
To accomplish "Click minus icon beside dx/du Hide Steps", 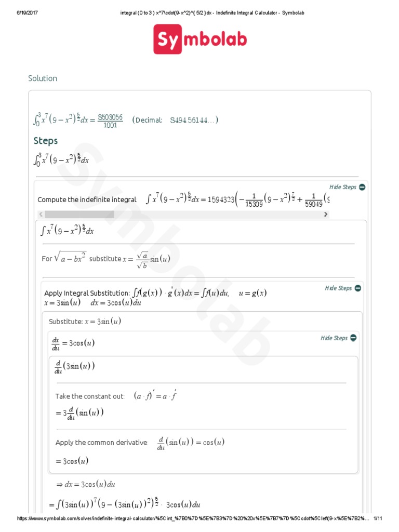I will [x=353, y=338].
